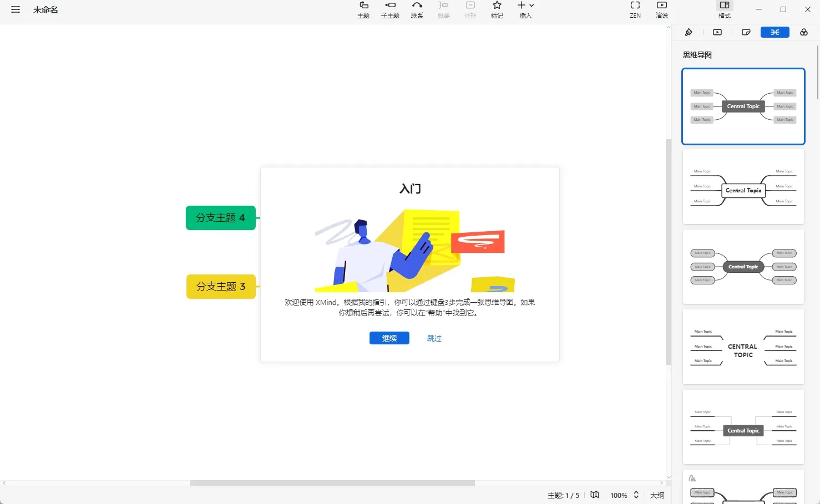The width and height of the screenshot is (820, 504).
Task: Open the video tutorials panel
Action: coord(717,32)
